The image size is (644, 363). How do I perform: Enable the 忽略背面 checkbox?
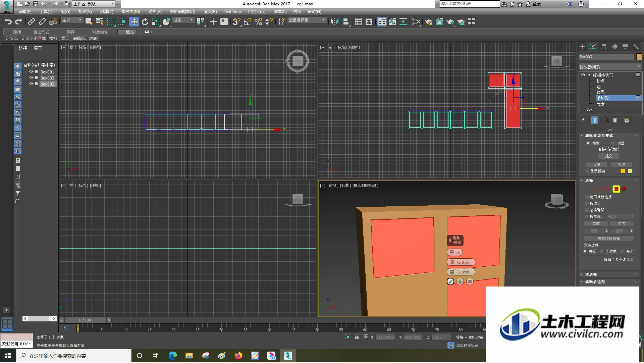tap(587, 210)
